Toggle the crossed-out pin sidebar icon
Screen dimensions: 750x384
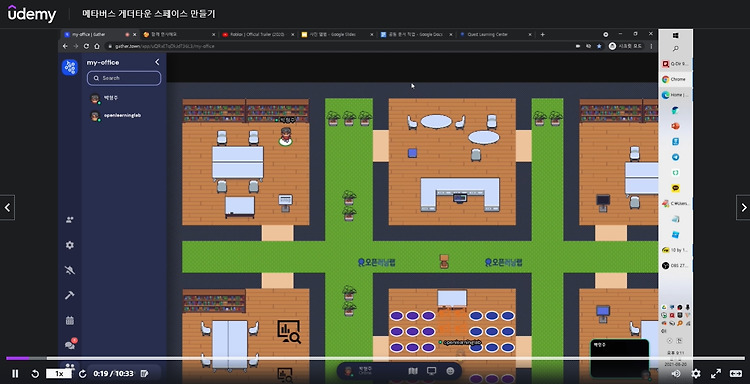tap(70, 270)
